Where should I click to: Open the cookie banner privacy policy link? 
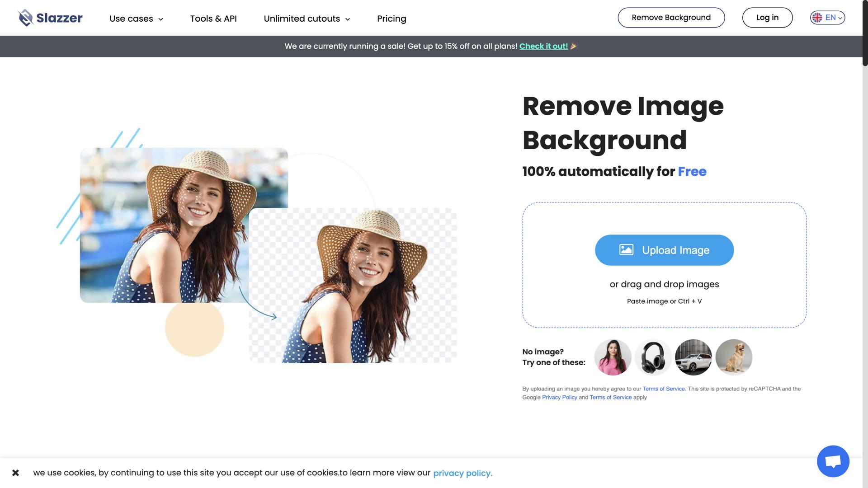click(x=462, y=473)
